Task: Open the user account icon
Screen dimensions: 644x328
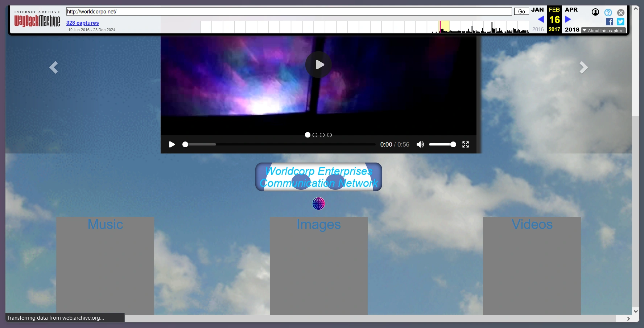Action: pos(595,12)
